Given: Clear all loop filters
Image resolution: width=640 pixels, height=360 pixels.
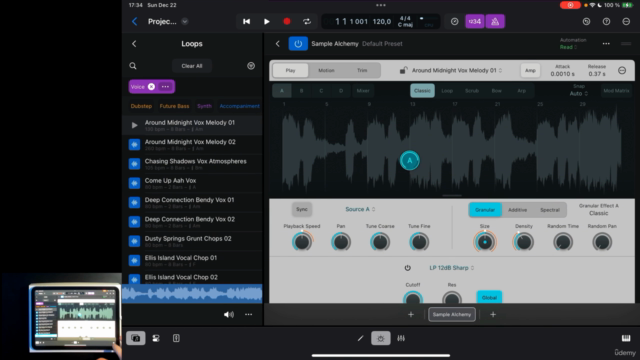Looking at the screenshot, I should [x=192, y=66].
